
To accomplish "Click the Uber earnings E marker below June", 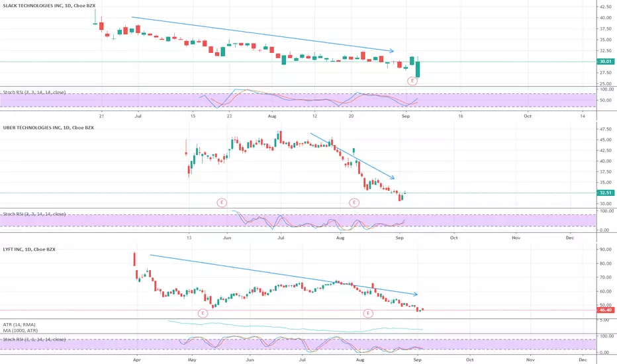I will click(x=222, y=203).
